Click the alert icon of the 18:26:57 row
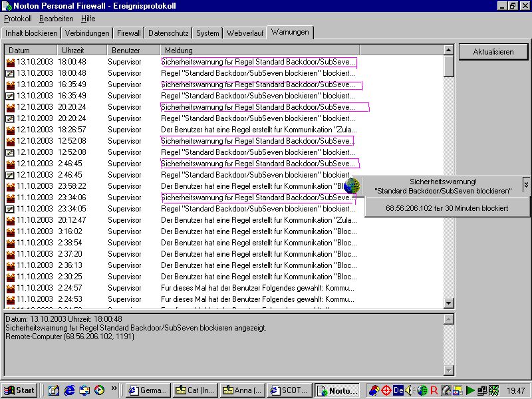Viewport: 532px width, 399px height. pyautogui.click(x=11, y=130)
